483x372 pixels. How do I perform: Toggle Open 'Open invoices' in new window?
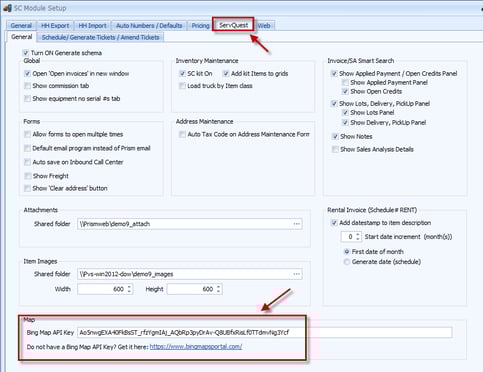click(x=27, y=74)
